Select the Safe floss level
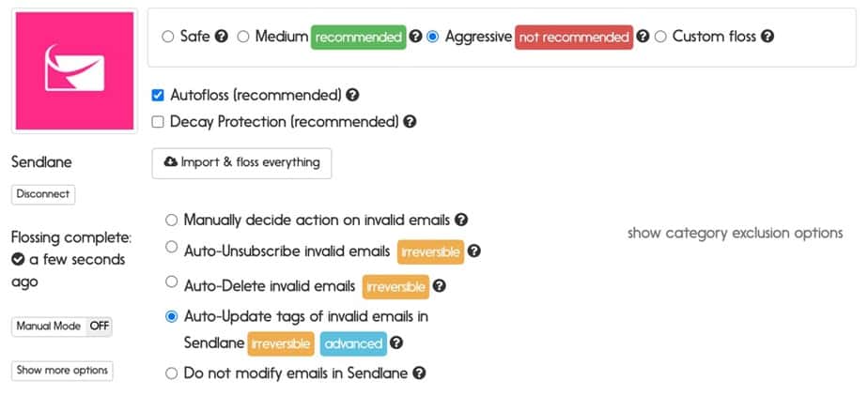The height and width of the screenshot is (396, 868). pyautogui.click(x=168, y=37)
